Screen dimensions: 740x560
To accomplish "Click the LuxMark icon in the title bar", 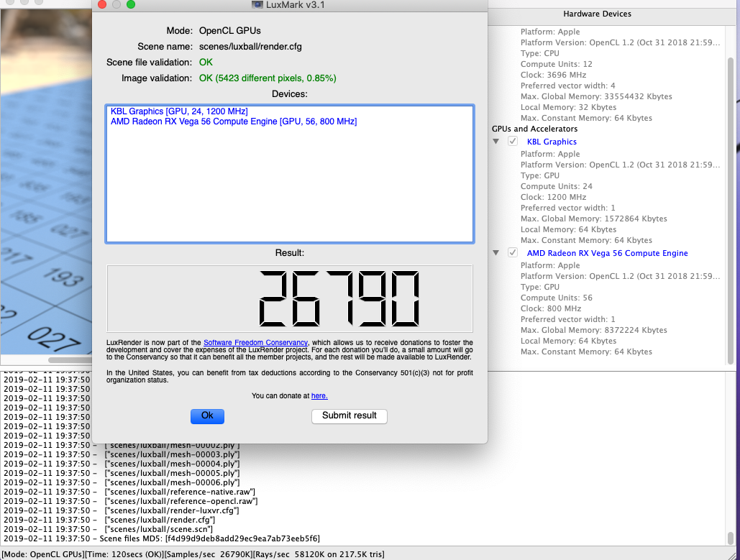I will click(x=257, y=5).
